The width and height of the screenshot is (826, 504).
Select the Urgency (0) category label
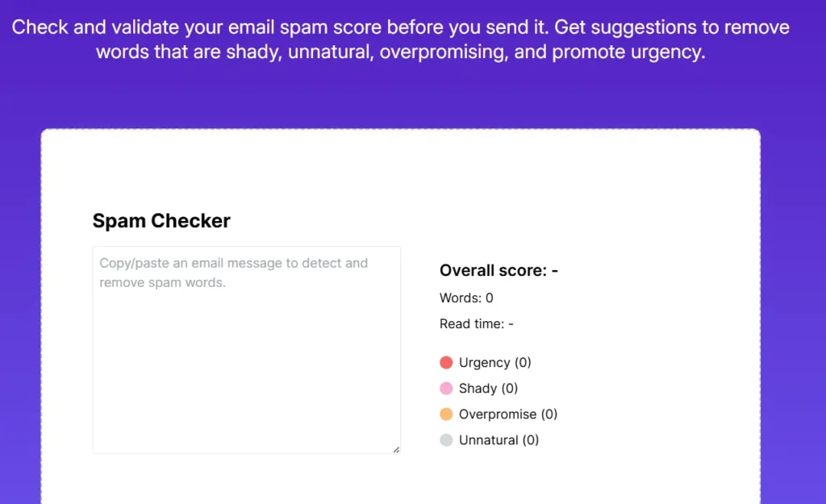[494, 362]
